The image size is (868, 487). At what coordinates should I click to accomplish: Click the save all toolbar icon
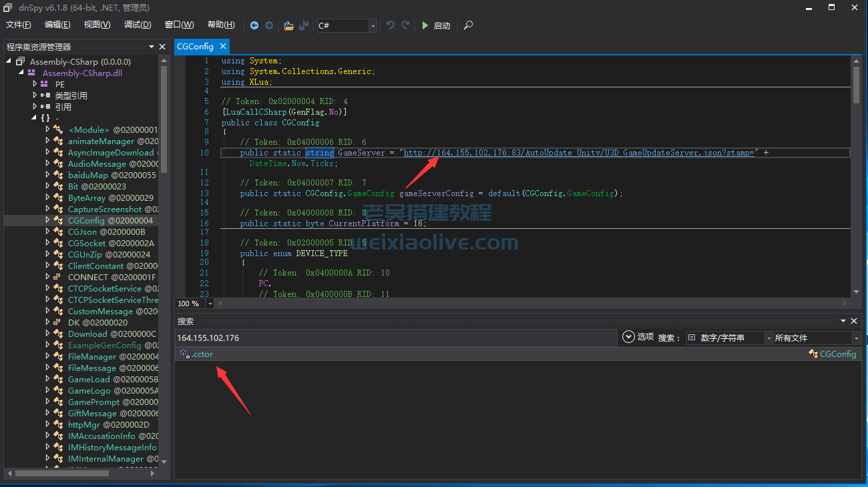point(304,25)
